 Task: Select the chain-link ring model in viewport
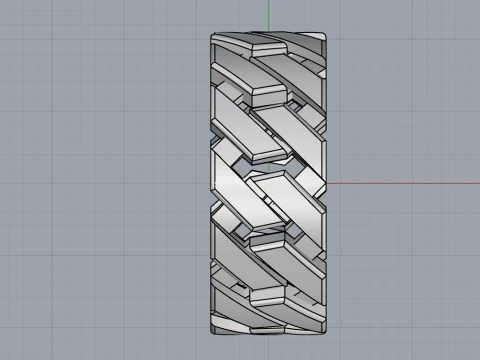(x=268, y=183)
